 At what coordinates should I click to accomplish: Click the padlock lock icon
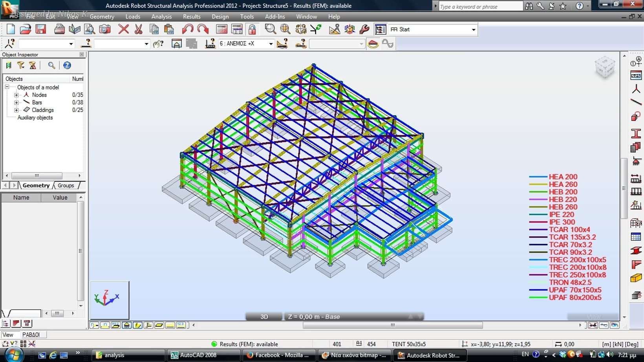252,29
